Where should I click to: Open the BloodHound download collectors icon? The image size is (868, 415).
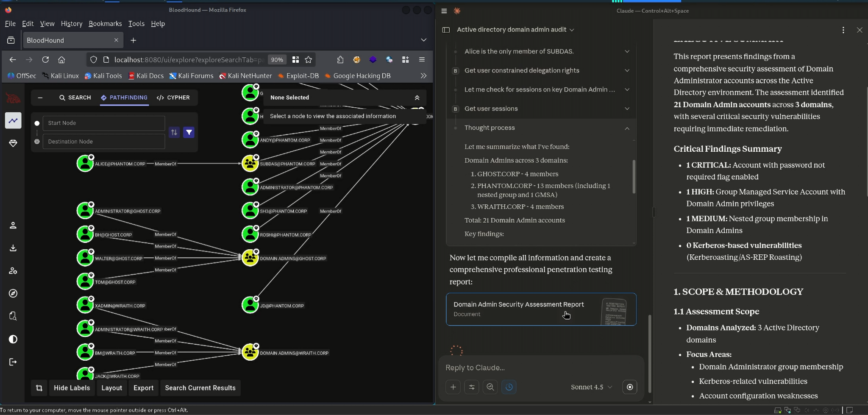click(x=13, y=248)
